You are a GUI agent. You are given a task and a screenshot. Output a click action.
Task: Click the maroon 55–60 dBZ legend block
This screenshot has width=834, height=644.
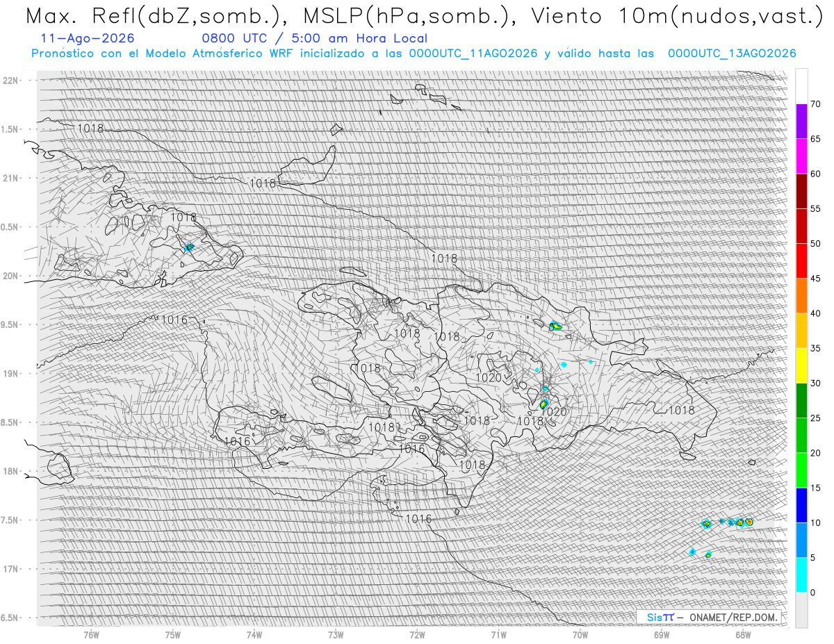point(801,191)
